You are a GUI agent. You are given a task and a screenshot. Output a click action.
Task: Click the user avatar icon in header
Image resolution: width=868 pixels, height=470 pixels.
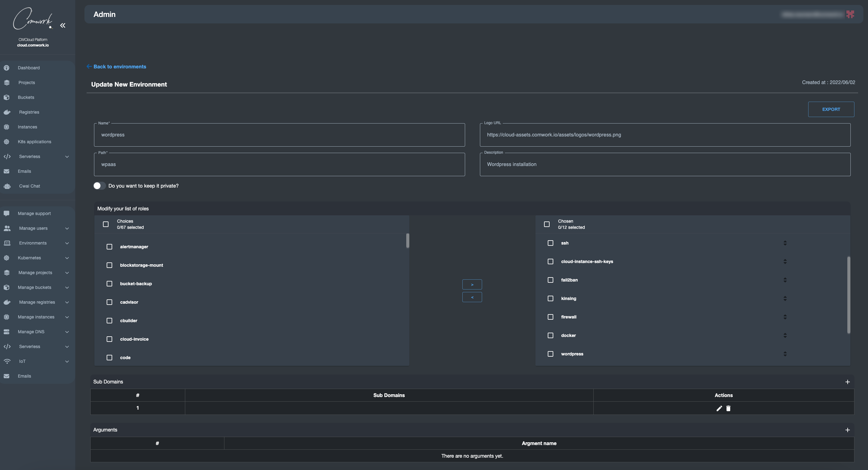850,14
